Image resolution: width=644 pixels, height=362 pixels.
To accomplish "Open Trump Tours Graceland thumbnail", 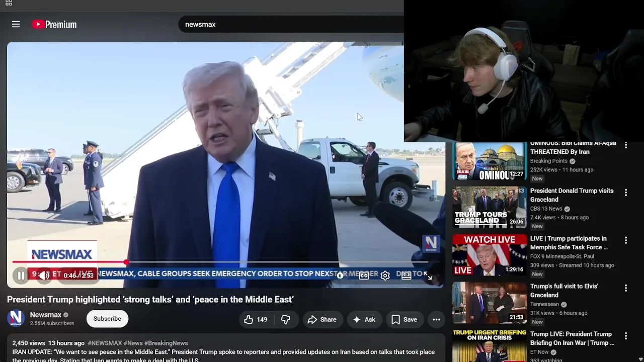I will click(489, 207).
